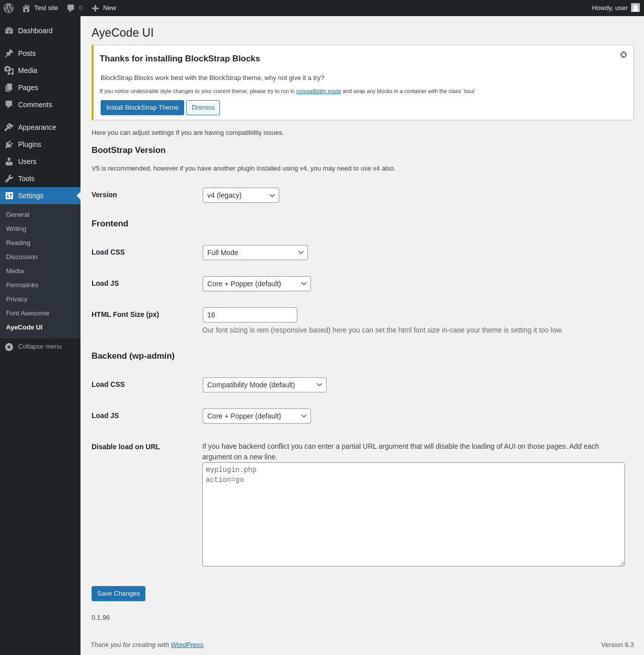Click the version number 0.1.96 text
The image size is (644, 655).
pyautogui.click(x=101, y=618)
